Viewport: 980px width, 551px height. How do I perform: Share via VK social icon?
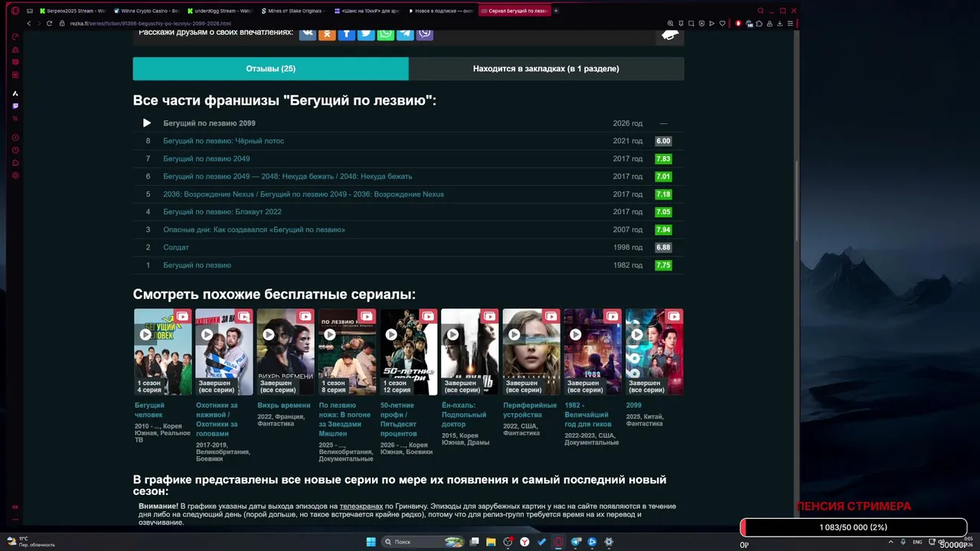click(x=307, y=33)
